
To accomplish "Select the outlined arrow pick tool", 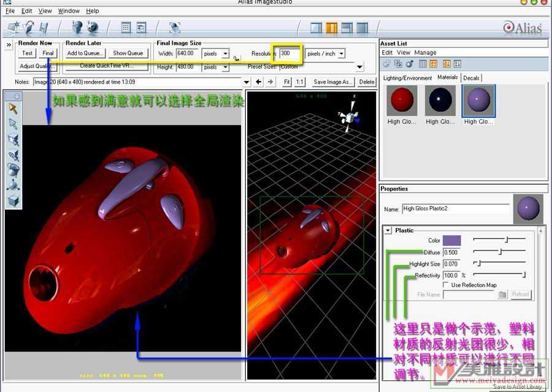I will (13, 124).
